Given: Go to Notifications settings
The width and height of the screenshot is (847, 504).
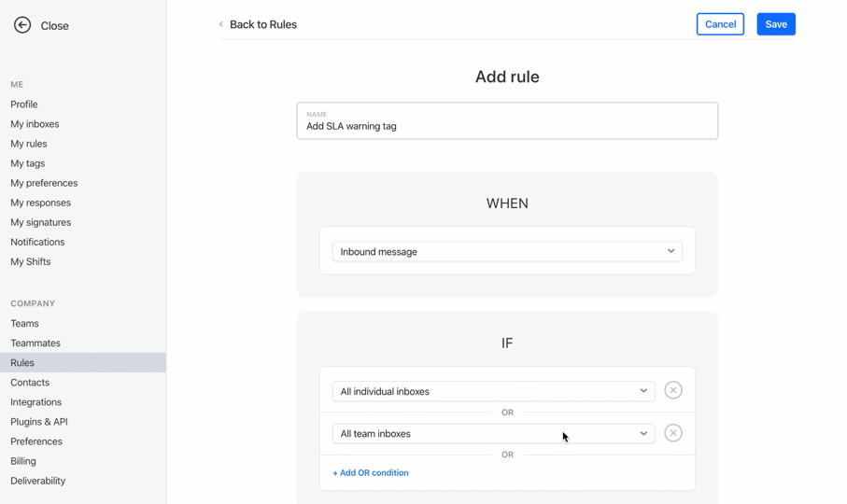Looking at the screenshot, I should [37, 243].
